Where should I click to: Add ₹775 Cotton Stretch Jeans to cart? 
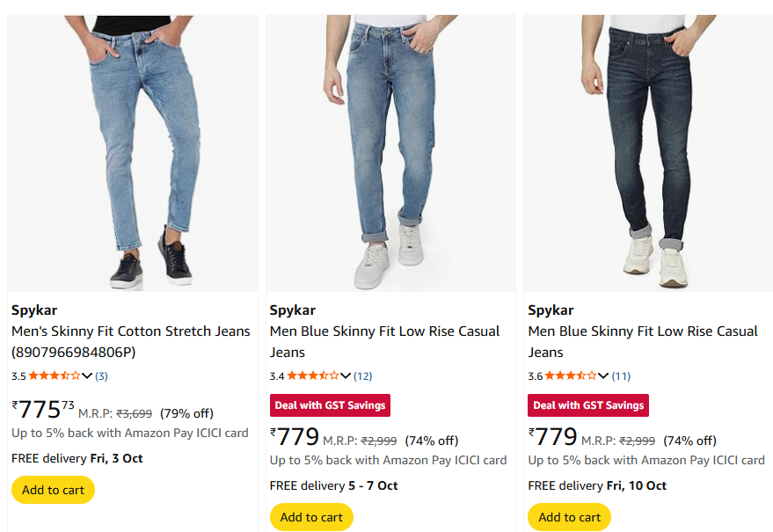tap(53, 490)
